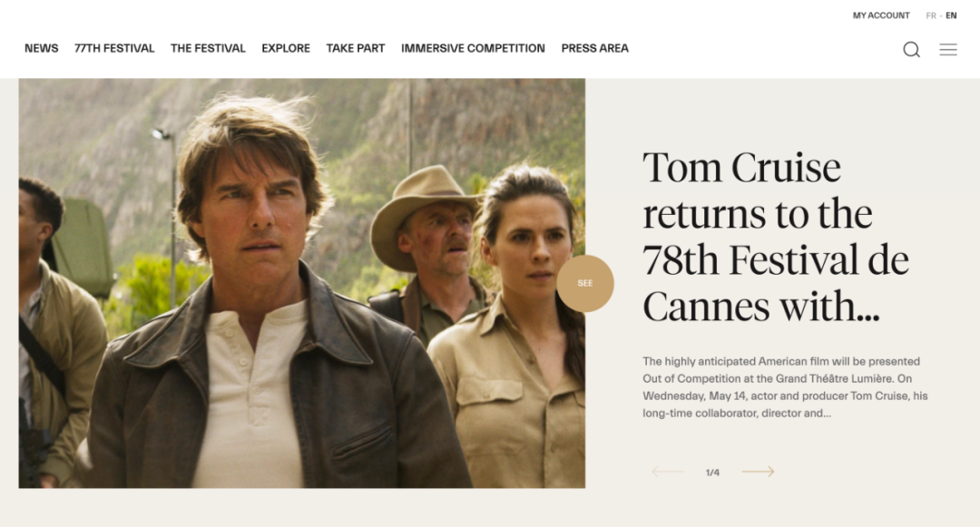Switch language to EN

tap(951, 15)
